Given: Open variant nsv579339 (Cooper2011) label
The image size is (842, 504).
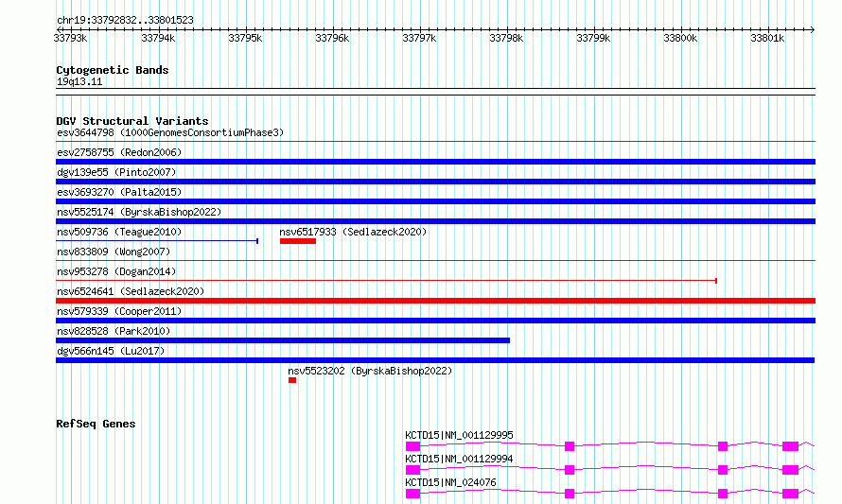Looking at the screenshot, I should 119,311.
